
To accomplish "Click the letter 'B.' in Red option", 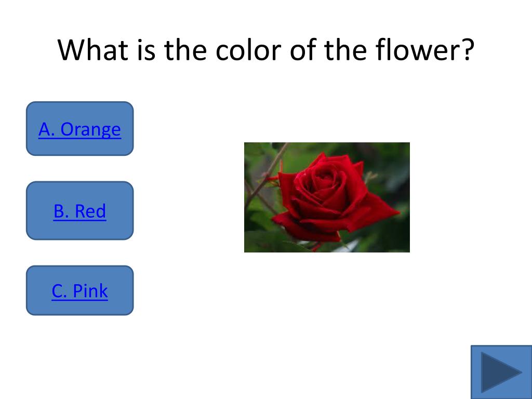I will pos(61,211).
